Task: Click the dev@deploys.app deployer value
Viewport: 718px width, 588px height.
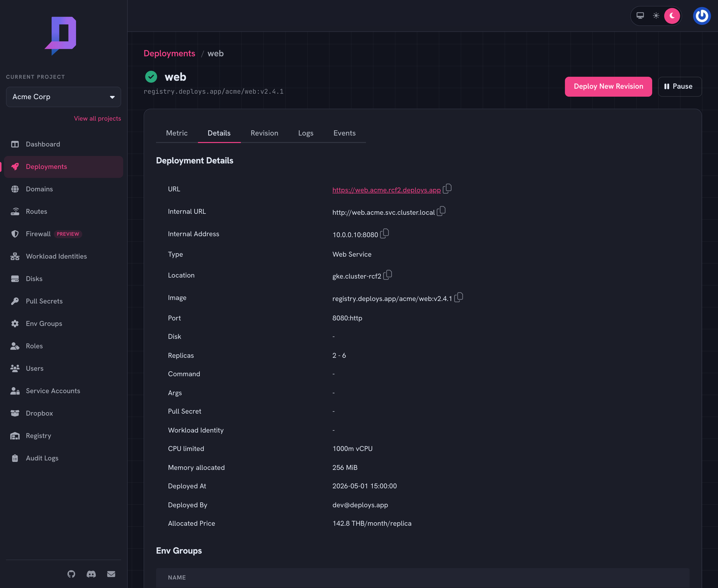Action: (x=360, y=505)
